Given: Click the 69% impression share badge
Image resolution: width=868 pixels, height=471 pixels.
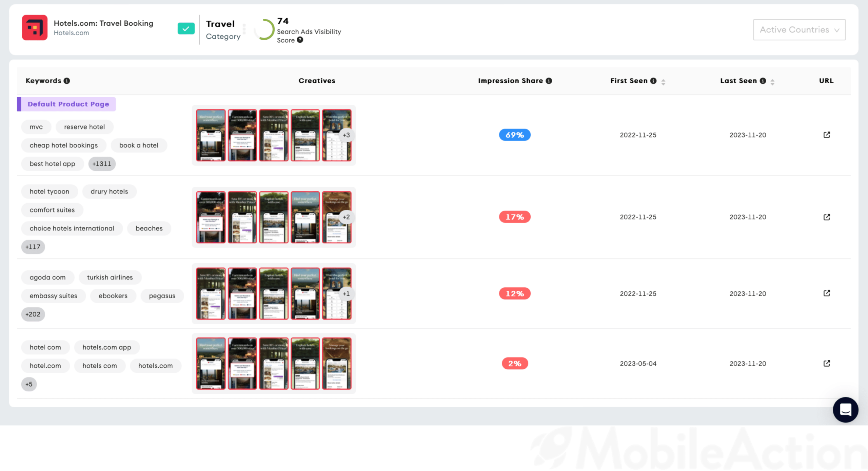Looking at the screenshot, I should [515, 135].
